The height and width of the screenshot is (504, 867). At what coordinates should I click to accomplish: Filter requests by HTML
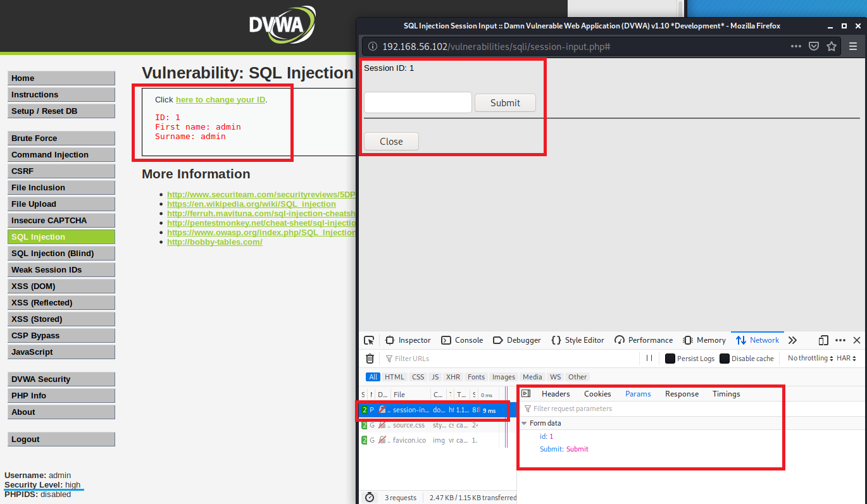394,377
